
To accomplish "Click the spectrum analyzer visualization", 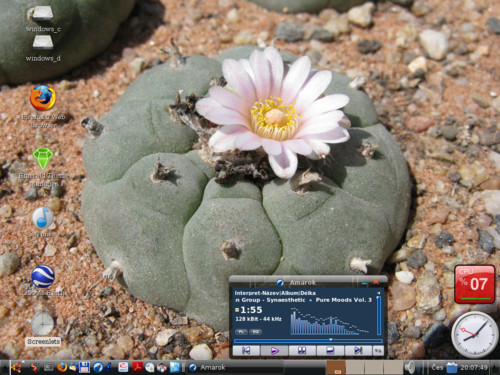I will coord(330,321).
